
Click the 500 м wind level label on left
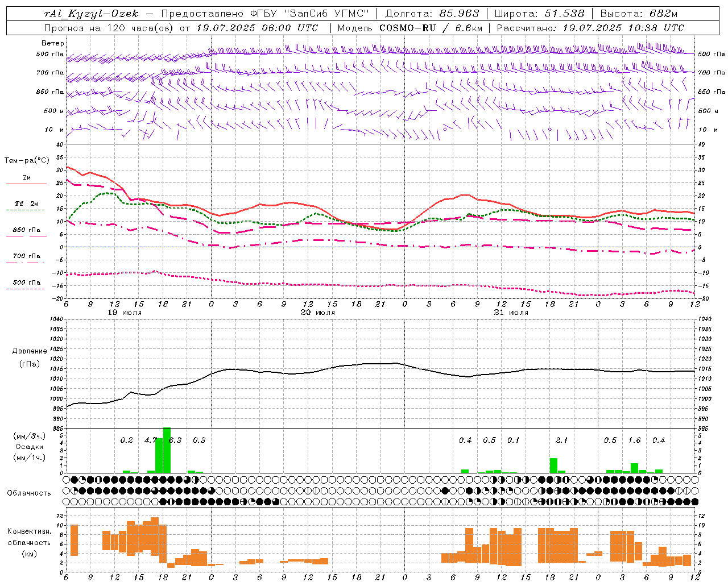[55, 111]
